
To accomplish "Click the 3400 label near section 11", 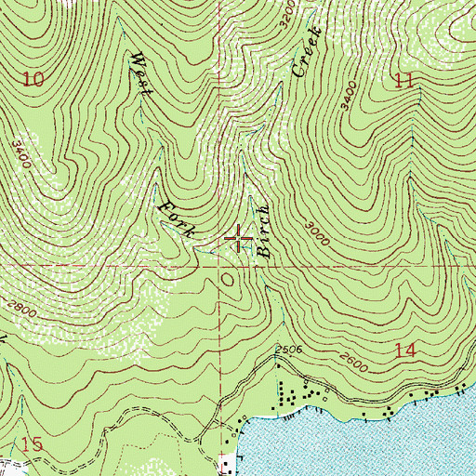I will pos(349,96).
